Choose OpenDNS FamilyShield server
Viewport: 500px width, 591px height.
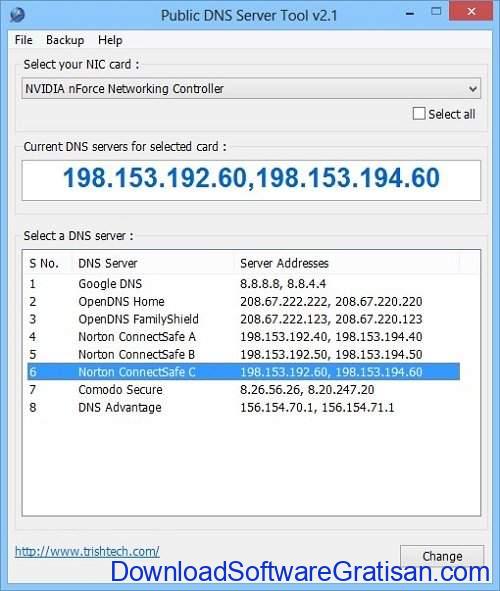click(243, 319)
